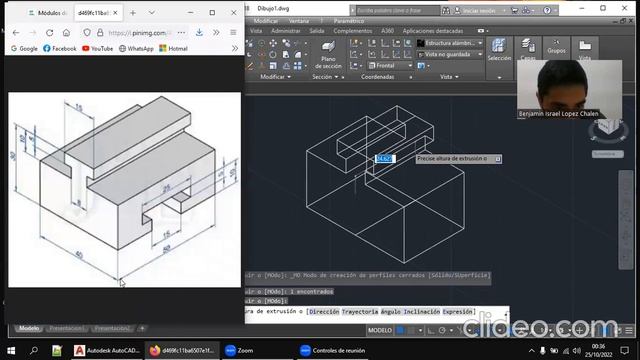Viewport: 640px width, 360px height.
Task: Open the Aplicaciones destacadas ribbon tab
Action: pos(433,31)
